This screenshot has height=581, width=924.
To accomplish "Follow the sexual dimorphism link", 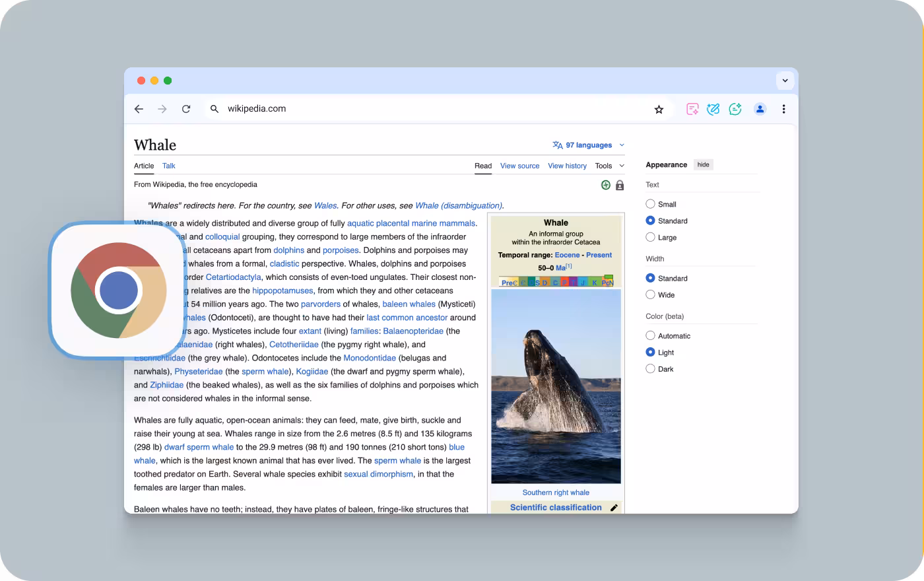I will [379, 474].
